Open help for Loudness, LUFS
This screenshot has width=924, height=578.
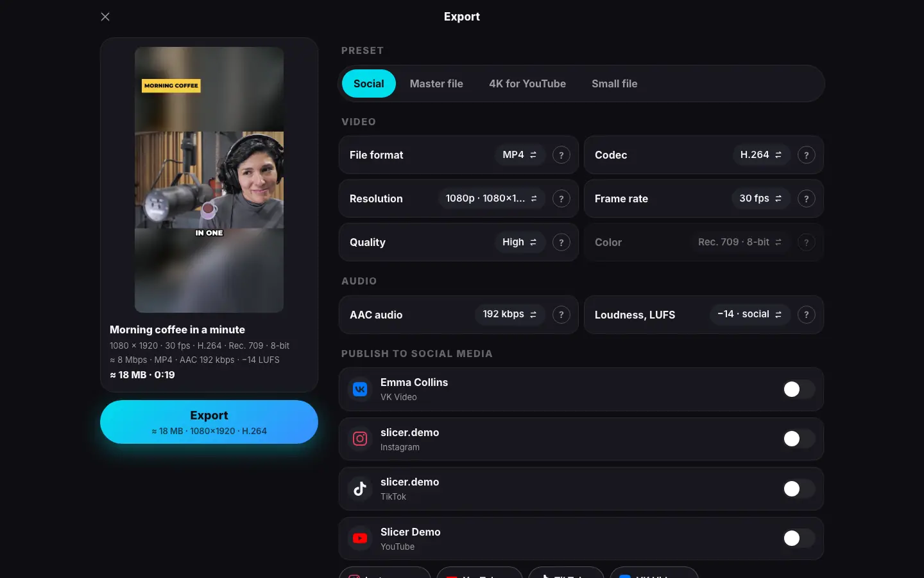[x=807, y=315]
